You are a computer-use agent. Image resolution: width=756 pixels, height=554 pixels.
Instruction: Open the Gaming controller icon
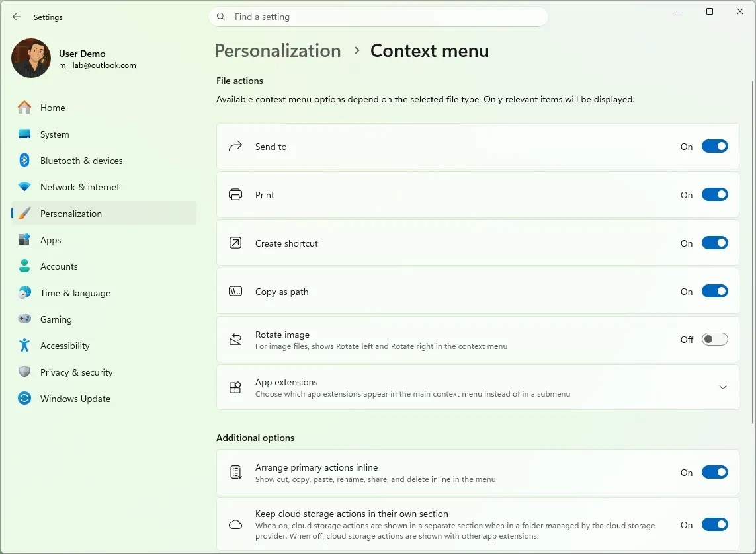(24, 319)
